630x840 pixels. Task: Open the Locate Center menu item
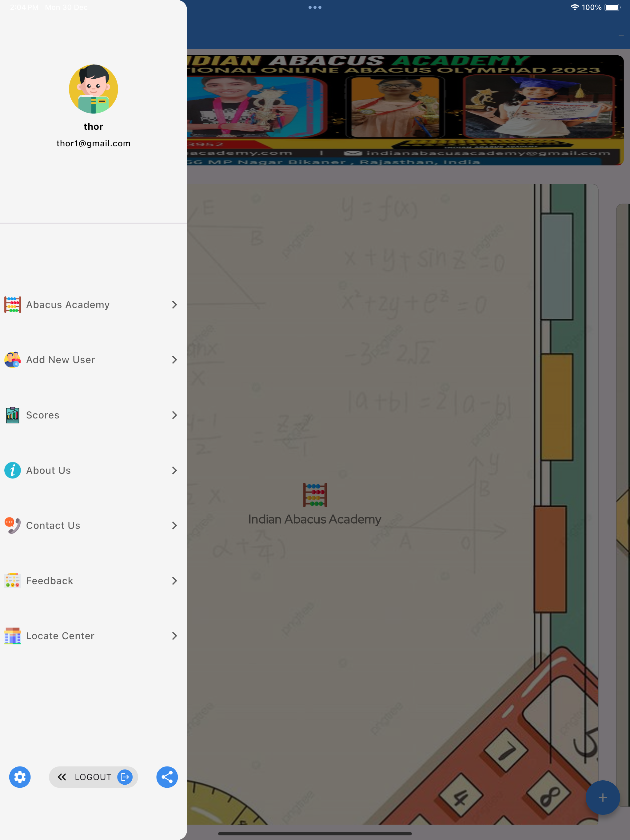(94, 636)
